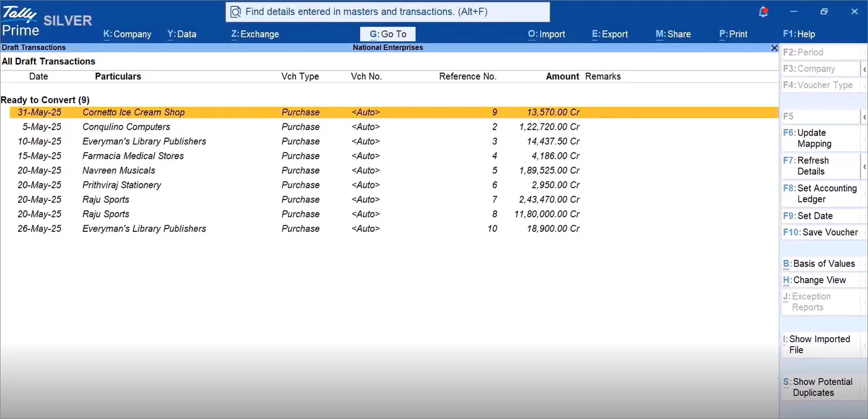Click amount 1,89,525.00 Cr

(549, 170)
